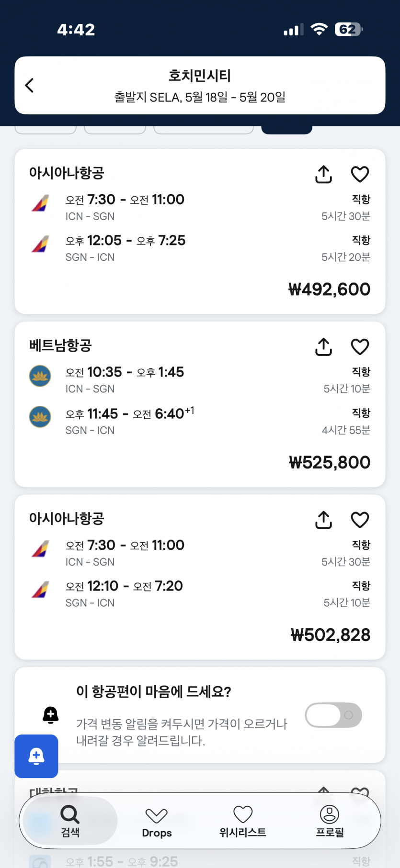This screenshot has width=400, height=868.
Task: Tap the blue floating price alert bell
Action: [x=36, y=756]
